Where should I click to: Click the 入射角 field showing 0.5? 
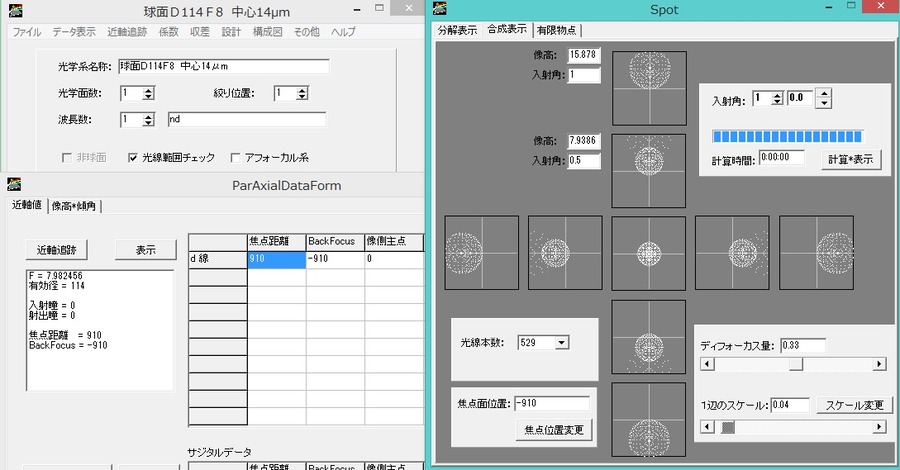(584, 161)
